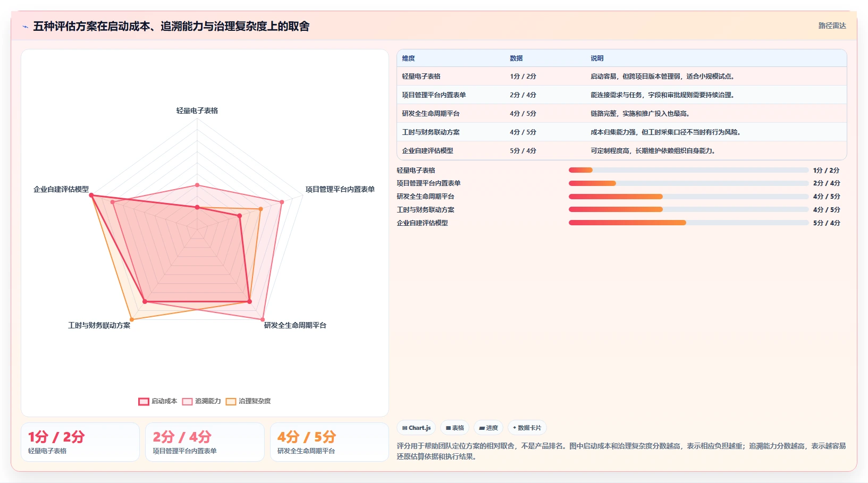This screenshot has height=483, width=868.
Task: Click the 项目管理平台内置表单 progress bar
Action: 688,183
